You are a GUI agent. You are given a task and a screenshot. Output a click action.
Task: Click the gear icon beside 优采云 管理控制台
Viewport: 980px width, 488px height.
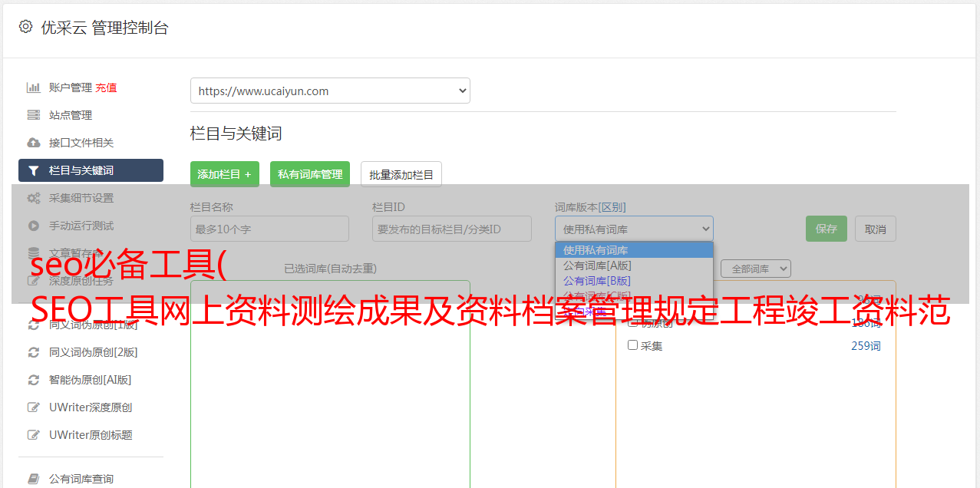(x=25, y=27)
